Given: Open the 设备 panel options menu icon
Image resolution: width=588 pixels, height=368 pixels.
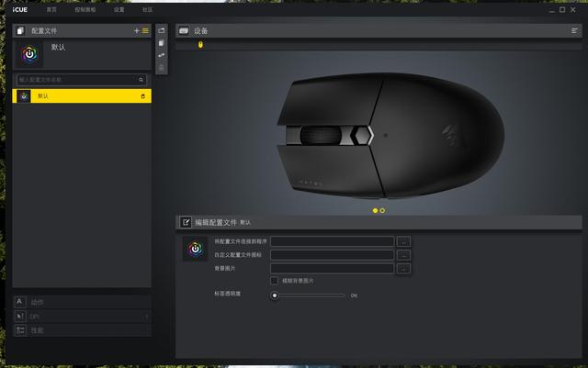Looking at the screenshot, I should 574,30.
